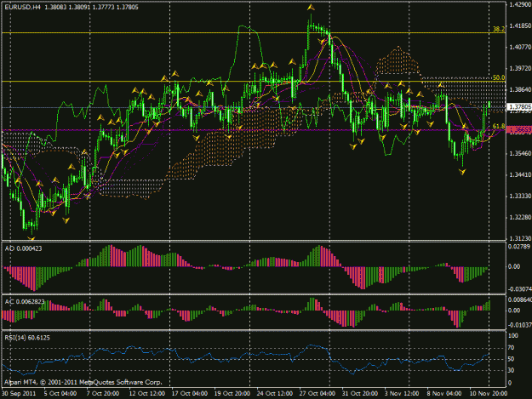Select the 38.2 Fibonacci level label

[499, 29]
